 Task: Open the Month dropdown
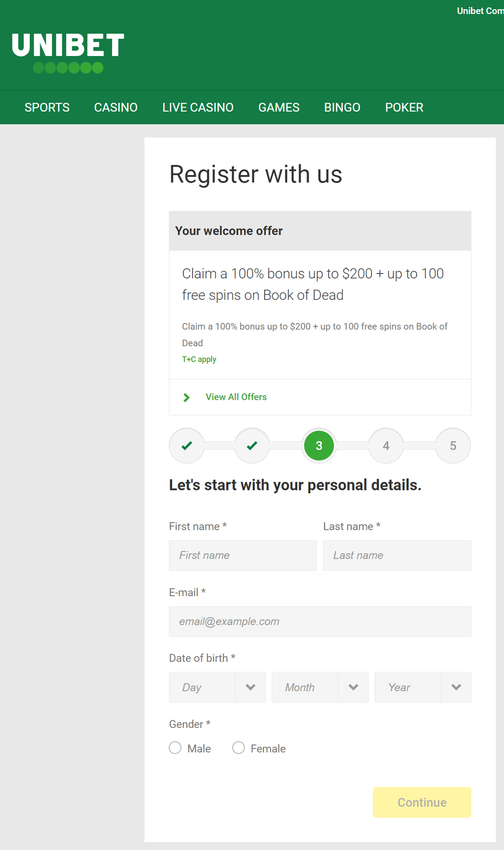[320, 687]
